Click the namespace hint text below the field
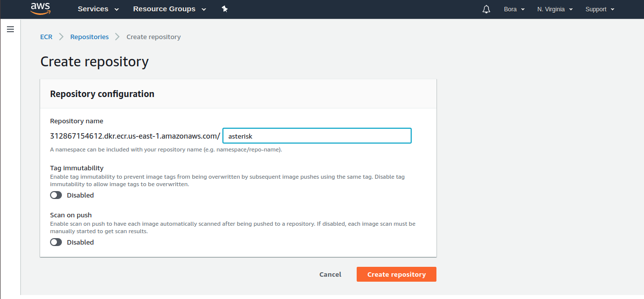The width and height of the screenshot is (644, 299). [x=166, y=149]
